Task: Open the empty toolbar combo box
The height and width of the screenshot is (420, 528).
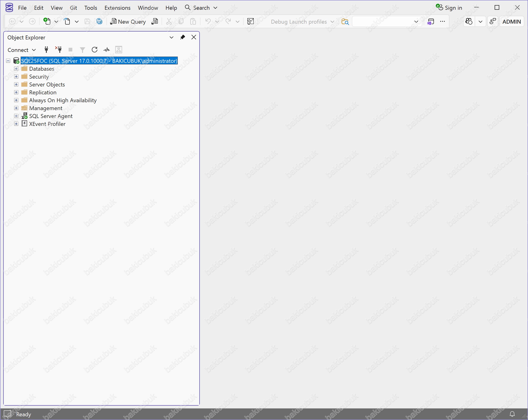Action: tap(416, 22)
